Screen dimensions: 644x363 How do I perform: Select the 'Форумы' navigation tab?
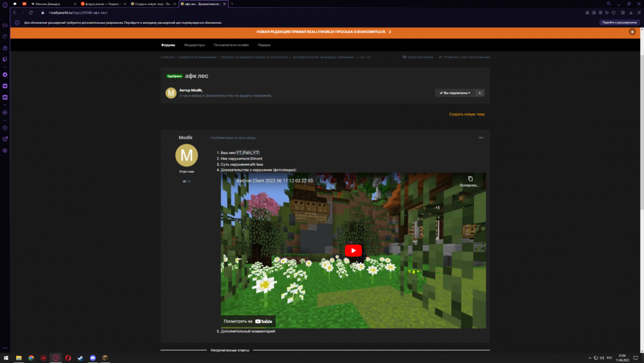(168, 44)
